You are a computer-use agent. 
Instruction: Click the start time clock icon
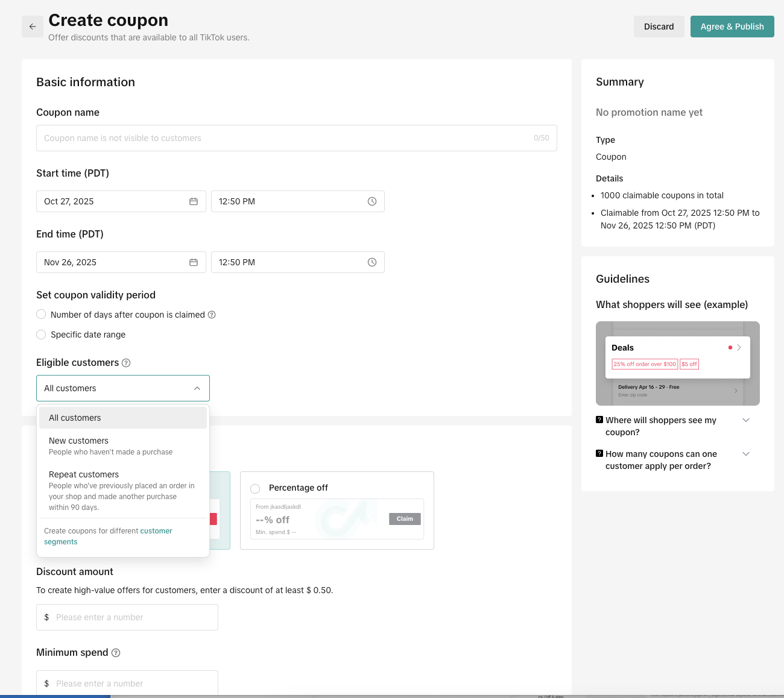click(x=372, y=201)
